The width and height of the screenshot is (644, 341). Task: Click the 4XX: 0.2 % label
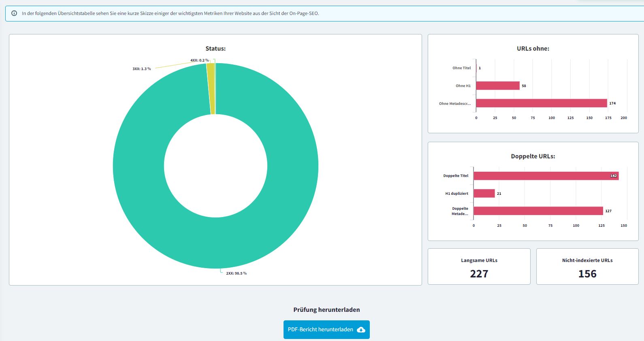199,60
